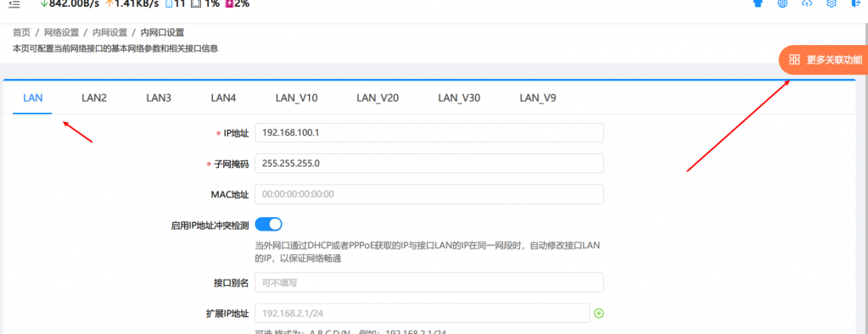Switch to the LAN2 tab
The width and height of the screenshot is (868, 334).
tap(94, 97)
